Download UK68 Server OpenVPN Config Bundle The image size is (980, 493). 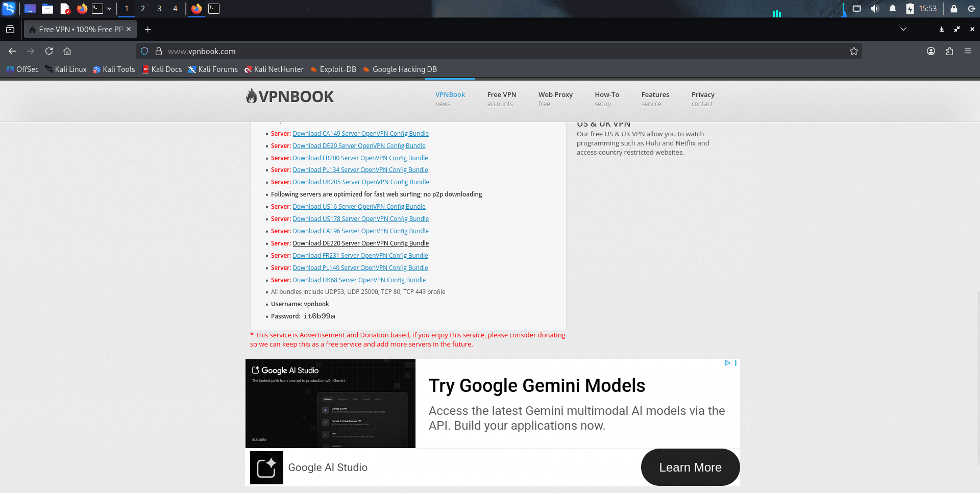pos(359,280)
